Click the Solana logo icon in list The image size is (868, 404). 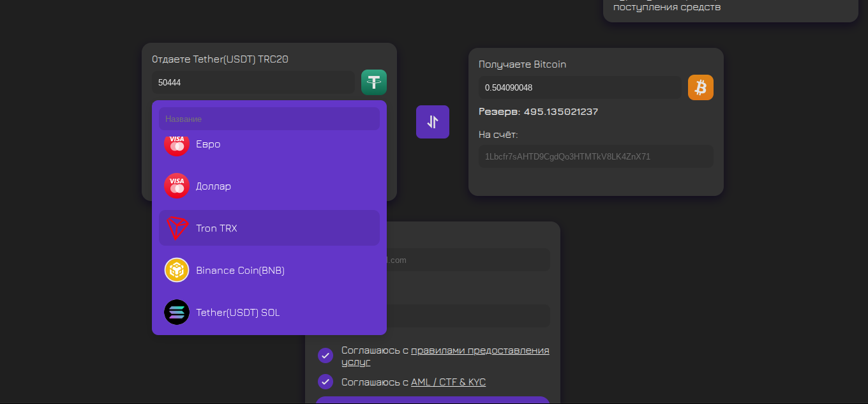point(177,312)
